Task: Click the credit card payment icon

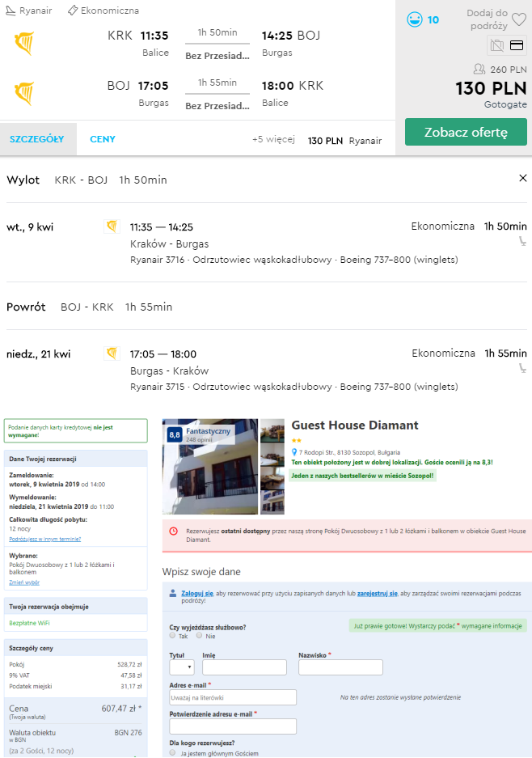Action: click(517, 45)
